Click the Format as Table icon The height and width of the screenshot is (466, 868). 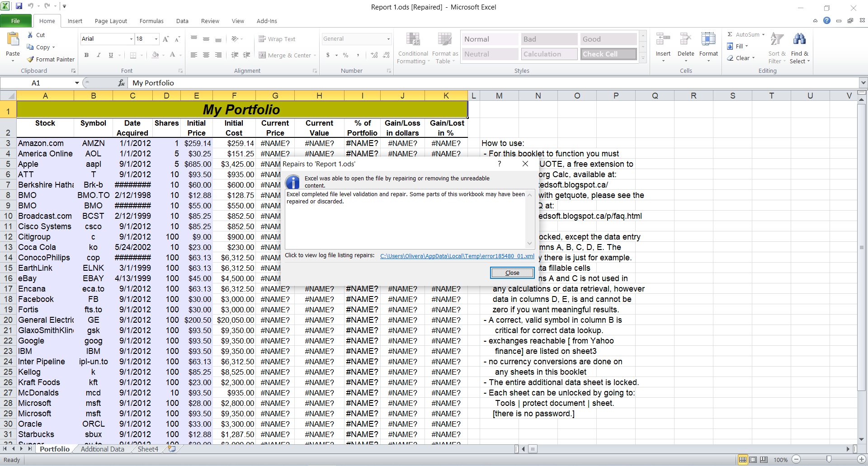pyautogui.click(x=444, y=40)
